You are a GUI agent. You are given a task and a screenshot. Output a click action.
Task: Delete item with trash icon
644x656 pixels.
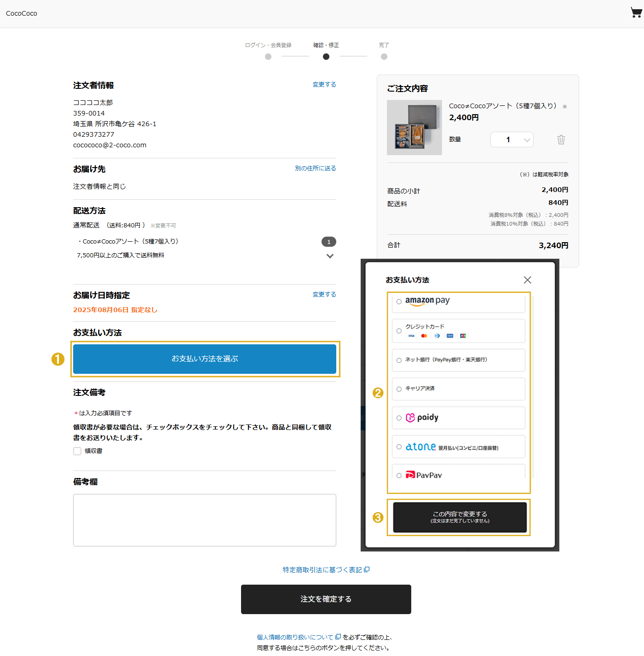[x=561, y=139]
